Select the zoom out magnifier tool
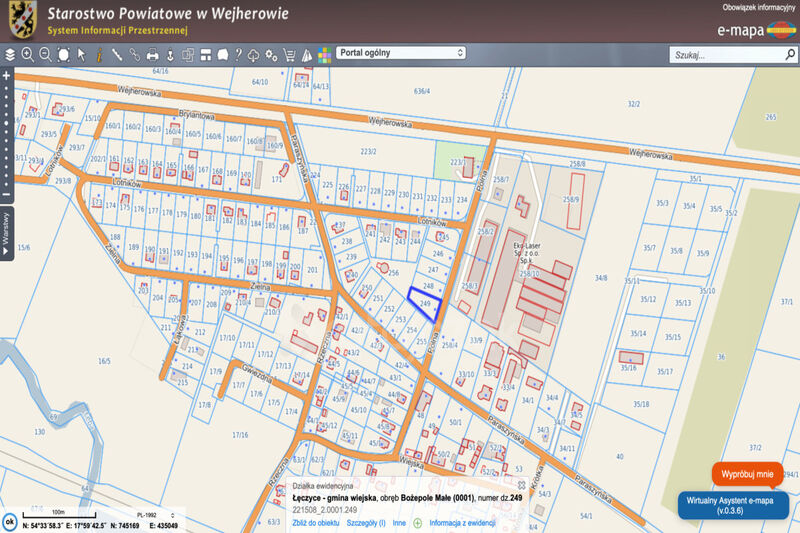Screen dimensions: 800x533 click(45, 54)
